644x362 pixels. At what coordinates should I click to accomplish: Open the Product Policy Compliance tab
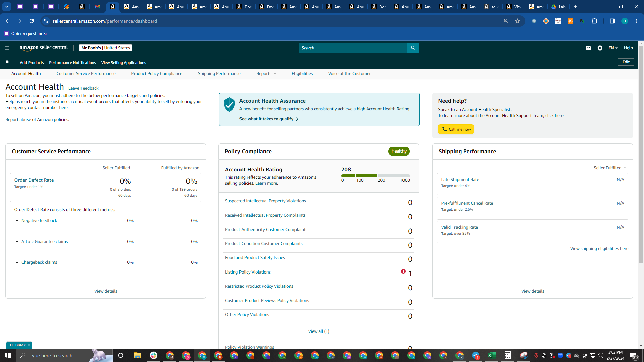(x=157, y=74)
